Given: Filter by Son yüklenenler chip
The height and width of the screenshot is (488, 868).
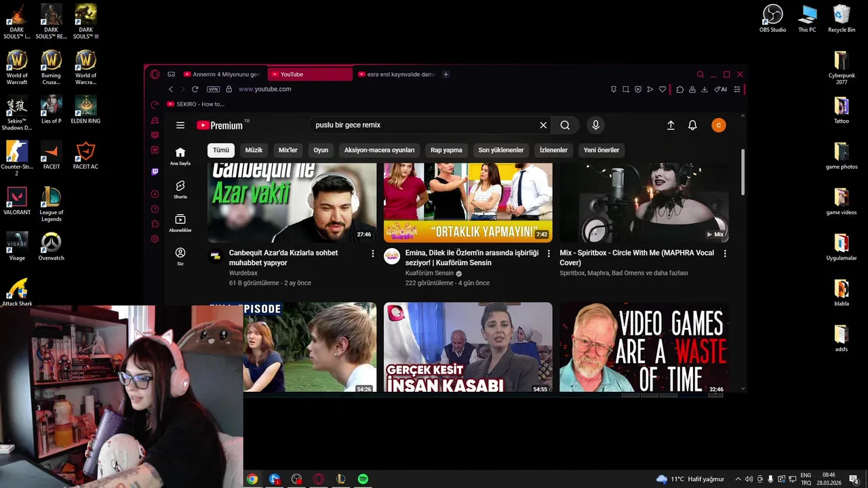Looking at the screenshot, I should pos(501,150).
